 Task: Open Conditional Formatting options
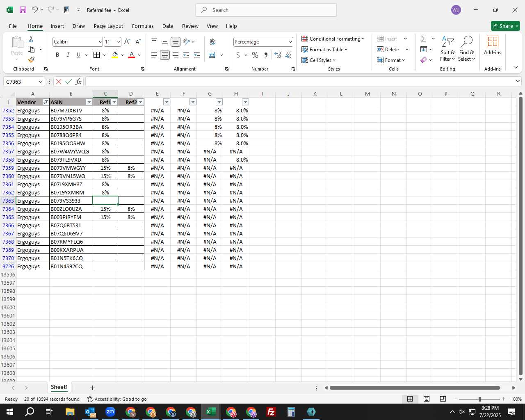point(333,39)
